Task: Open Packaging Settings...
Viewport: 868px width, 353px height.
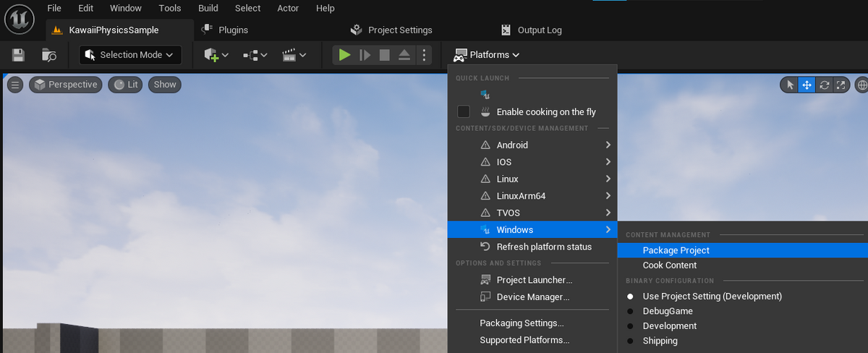Action: [522, 323]
